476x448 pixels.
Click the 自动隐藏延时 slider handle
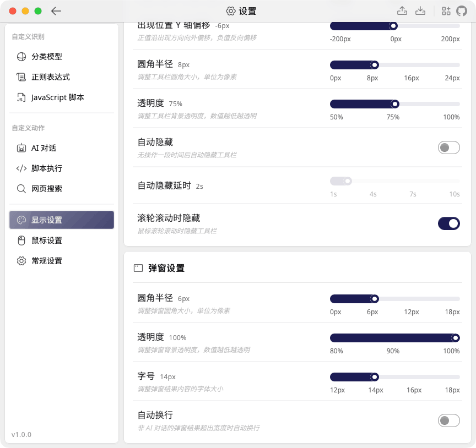[x=348, y=182]
